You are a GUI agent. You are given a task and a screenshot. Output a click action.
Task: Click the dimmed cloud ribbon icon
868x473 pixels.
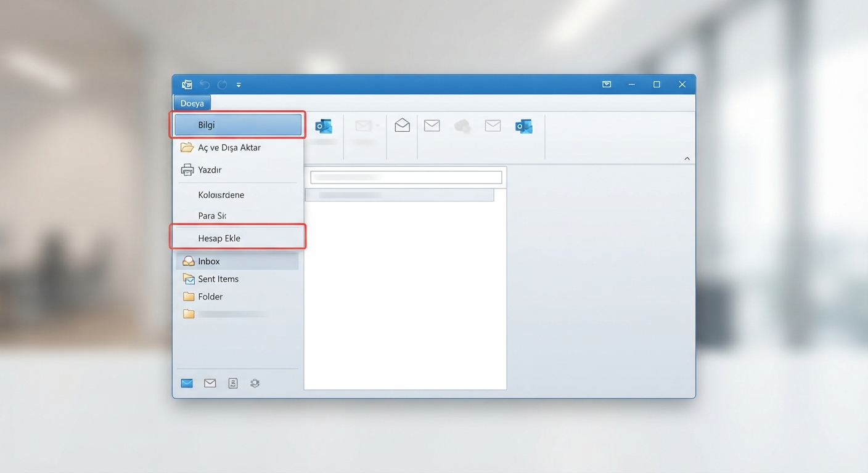tap(462, 126)
